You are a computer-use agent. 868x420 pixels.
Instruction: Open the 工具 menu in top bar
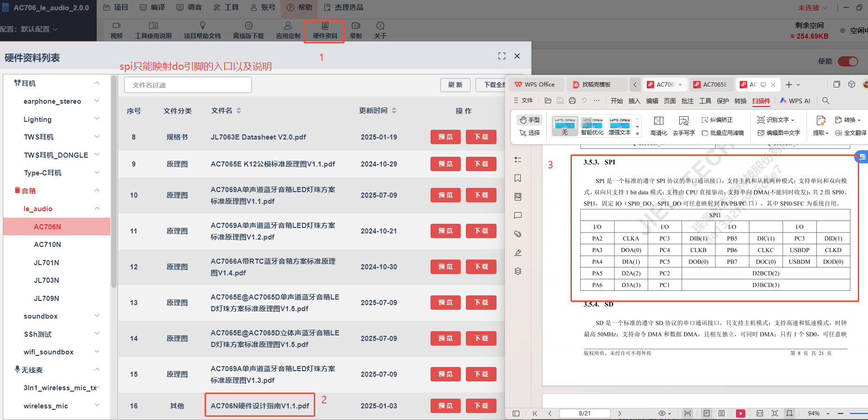coord(226,7)
